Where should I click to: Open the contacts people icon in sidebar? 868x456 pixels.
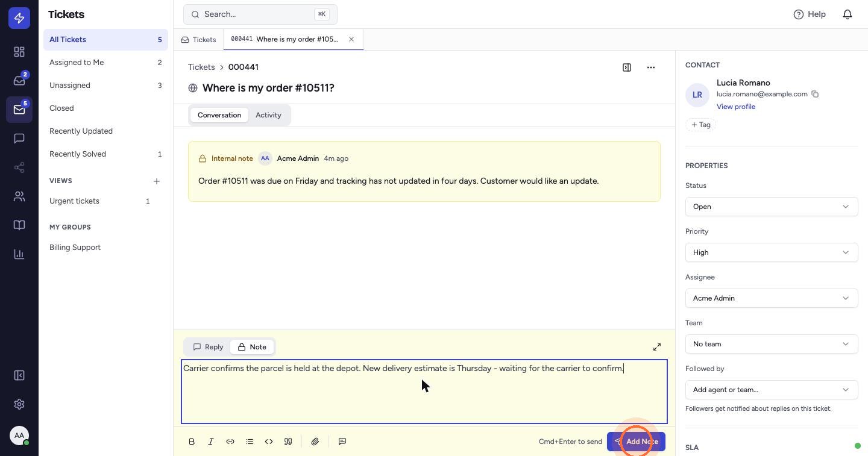coord(19,196)
